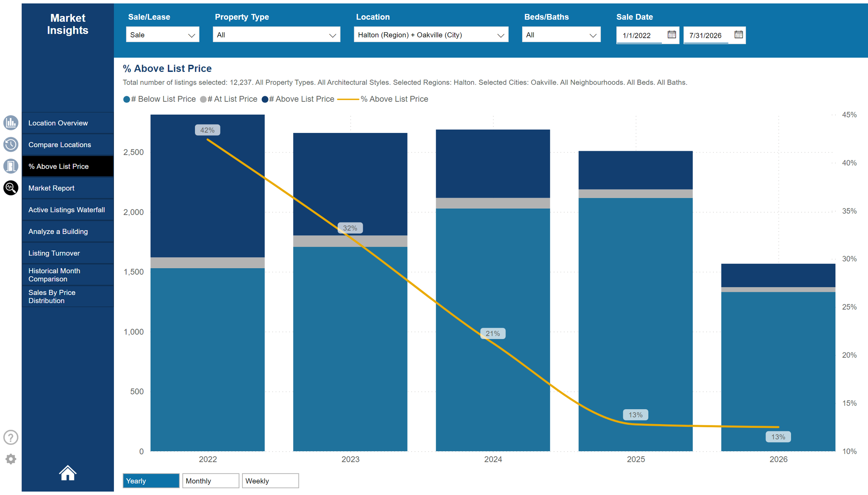Select the 2025 above-list dark bar segment
Image resolution: width=868 pixels, height=495 pixels.
click(x=635, y=170)
